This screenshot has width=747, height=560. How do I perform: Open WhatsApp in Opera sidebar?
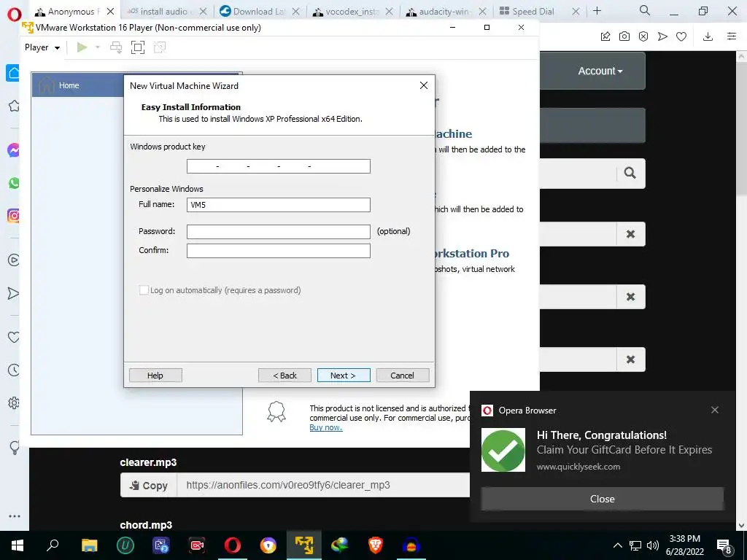click(14, 183)
